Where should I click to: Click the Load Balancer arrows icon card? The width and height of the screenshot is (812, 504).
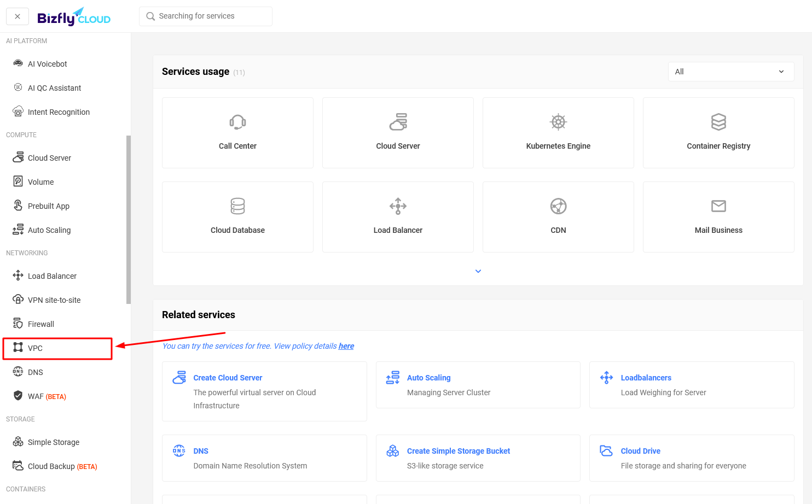pyautogui.click(x=398, y=206)
